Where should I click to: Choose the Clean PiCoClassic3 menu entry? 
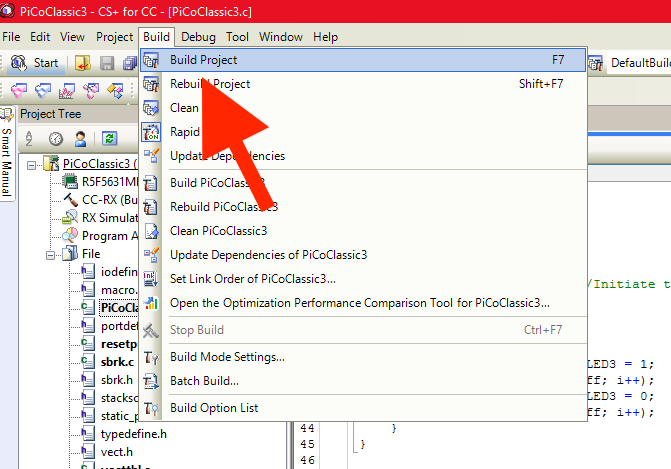(363, 231)
